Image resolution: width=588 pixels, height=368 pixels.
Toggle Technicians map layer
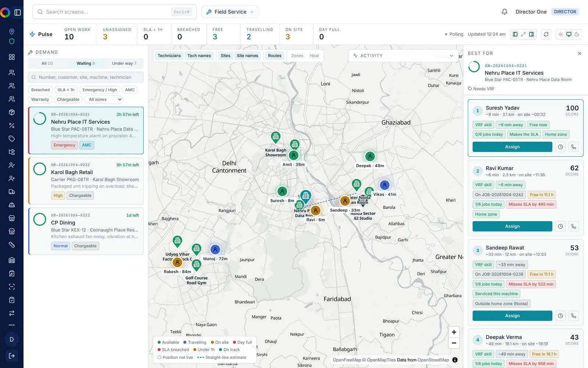click(x=169, y=56)
